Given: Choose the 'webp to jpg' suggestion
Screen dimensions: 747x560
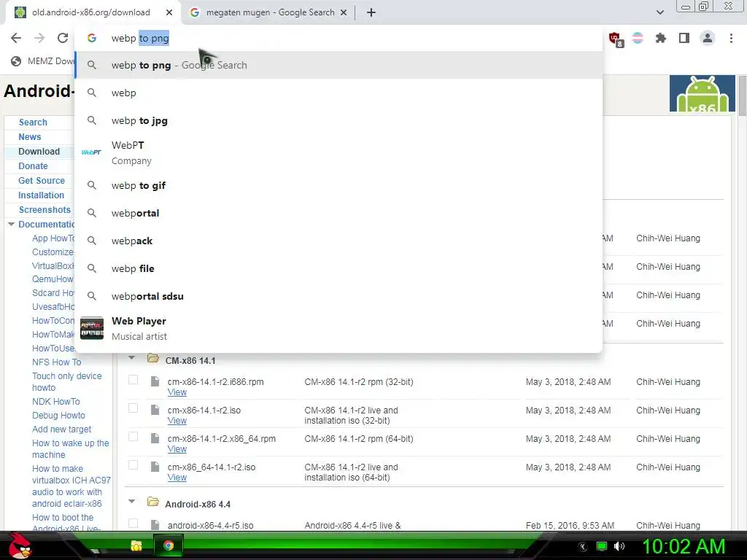Looking at the screenshot, I should coord(338,120).
